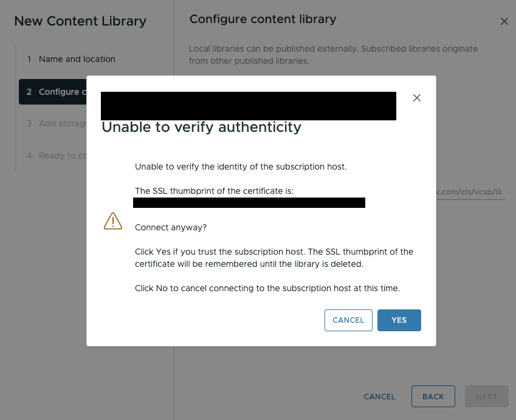
Task: Click the Connect anyway? text
Action: (x=171, y=227)
